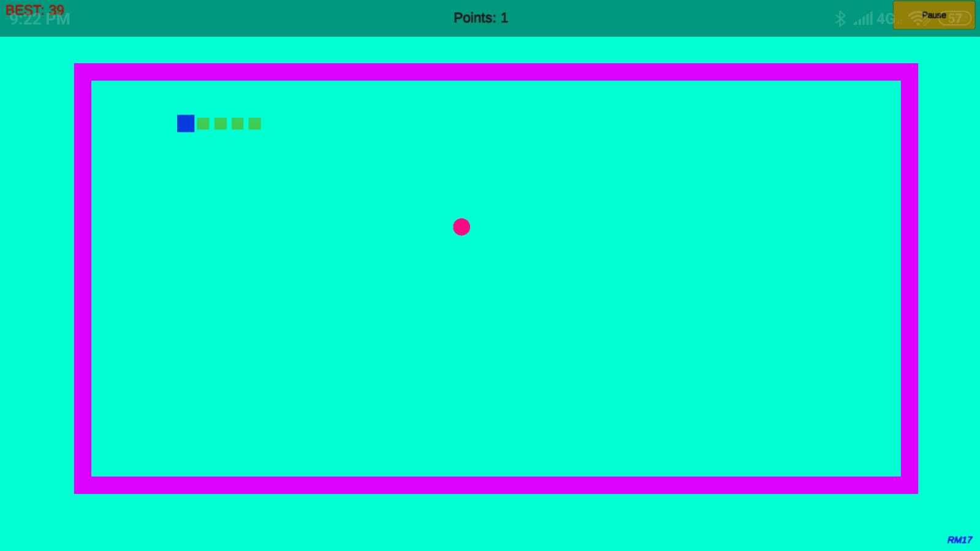Click the top magenta wall border
This screenshot has height=551, width=980.
[495, 72]
